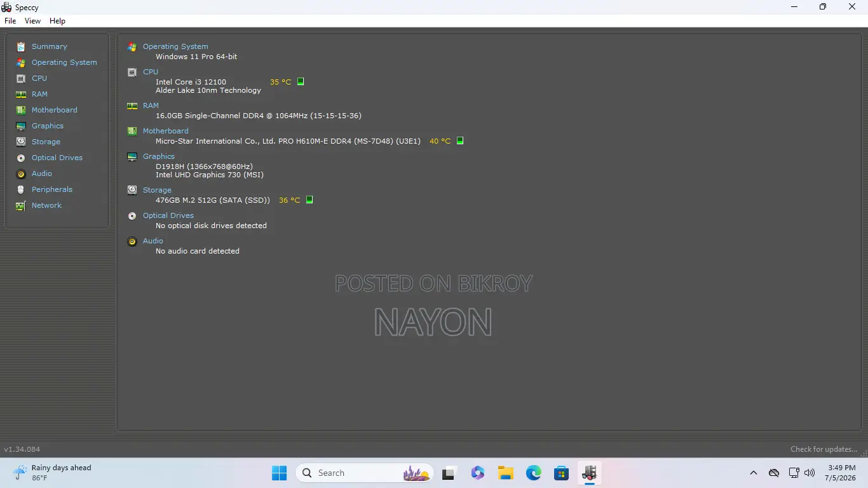Click the RAM icon in summary pane
868x488 pixels.
point(132,106)
